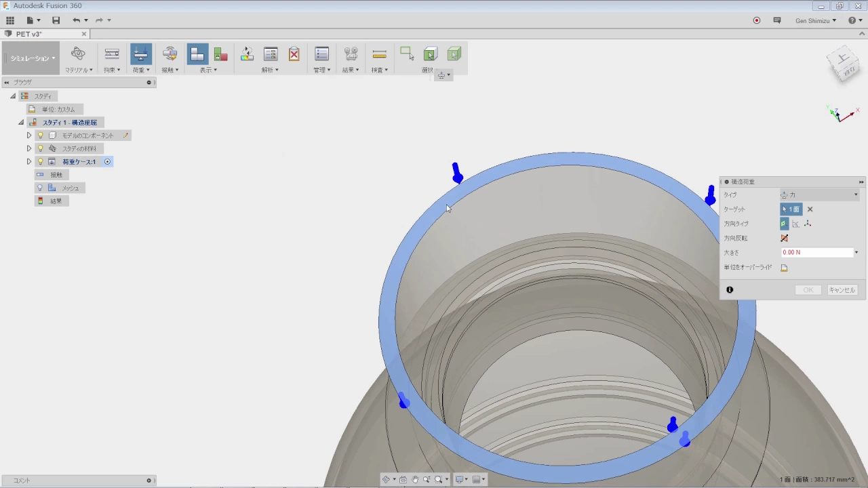Open the 解析 menu label
Image resolution: width=868 pixels, height=488 pixels.
270,70
